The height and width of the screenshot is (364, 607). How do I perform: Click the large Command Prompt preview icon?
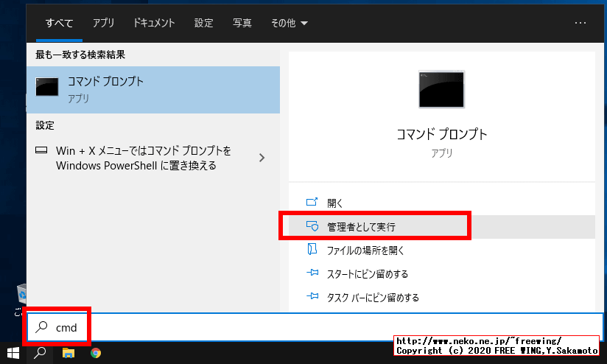[442, 89]
